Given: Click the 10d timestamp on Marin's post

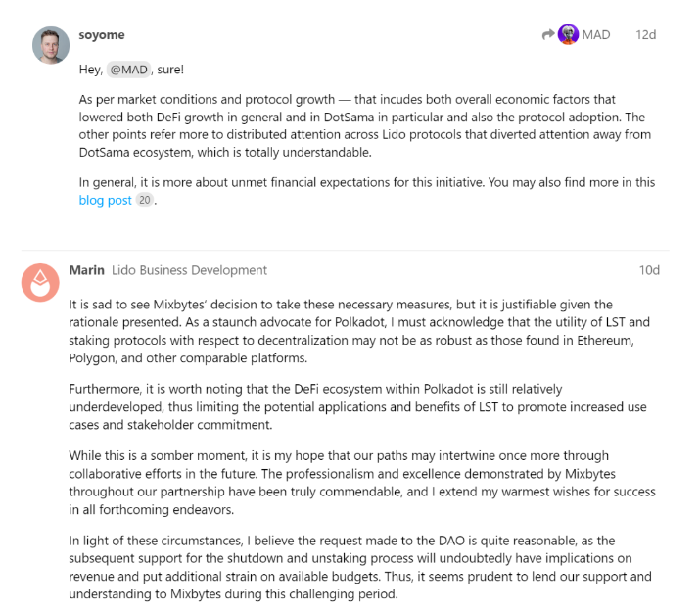Looking at the screenshot, I should click(649, 270).
